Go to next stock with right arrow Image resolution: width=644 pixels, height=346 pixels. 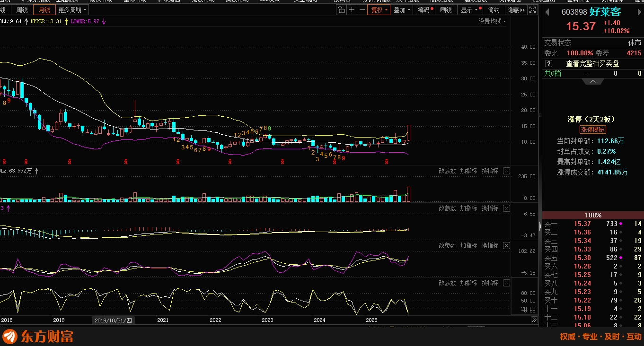coord(639,12)
